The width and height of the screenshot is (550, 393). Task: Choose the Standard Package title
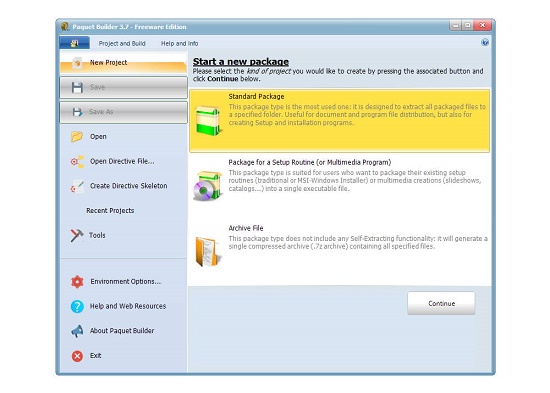click(x=256, y=96)
